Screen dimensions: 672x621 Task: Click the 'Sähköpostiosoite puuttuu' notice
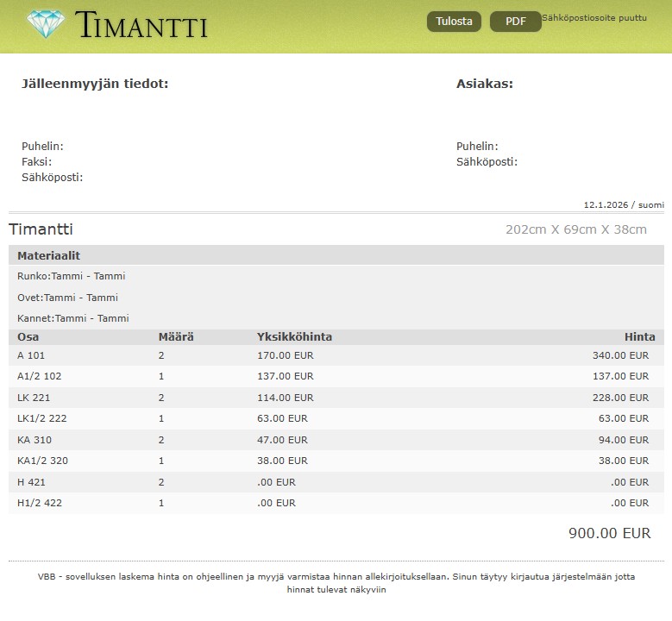pos(593,18)
